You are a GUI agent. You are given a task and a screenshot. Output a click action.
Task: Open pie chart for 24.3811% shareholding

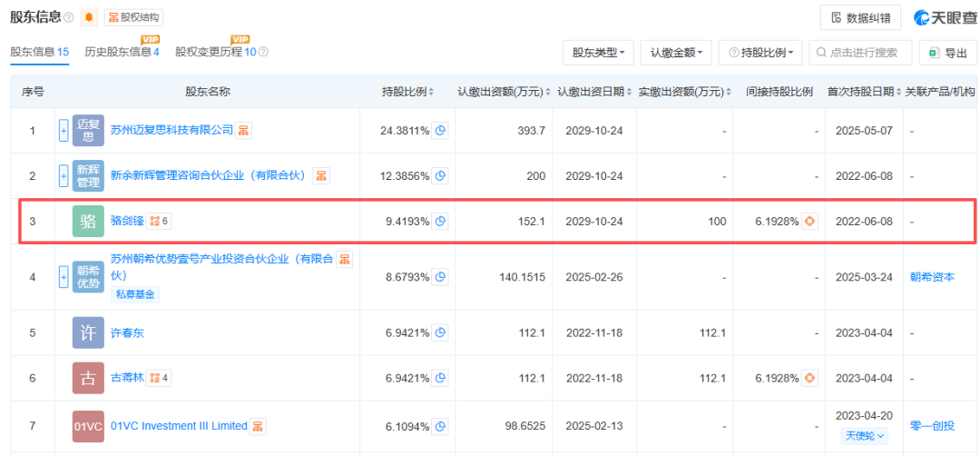(x=441, y=131)
